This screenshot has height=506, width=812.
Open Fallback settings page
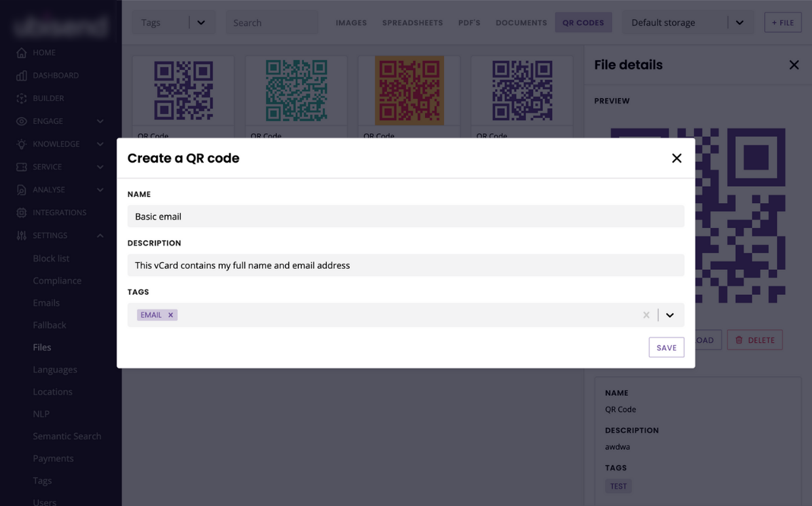(x=49, y=325)
